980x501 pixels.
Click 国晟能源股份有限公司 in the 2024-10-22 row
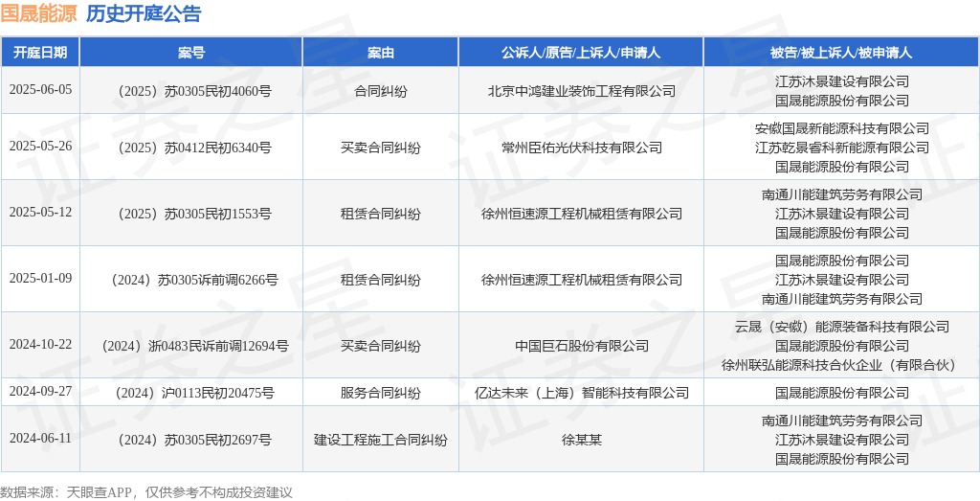(842, 346)
